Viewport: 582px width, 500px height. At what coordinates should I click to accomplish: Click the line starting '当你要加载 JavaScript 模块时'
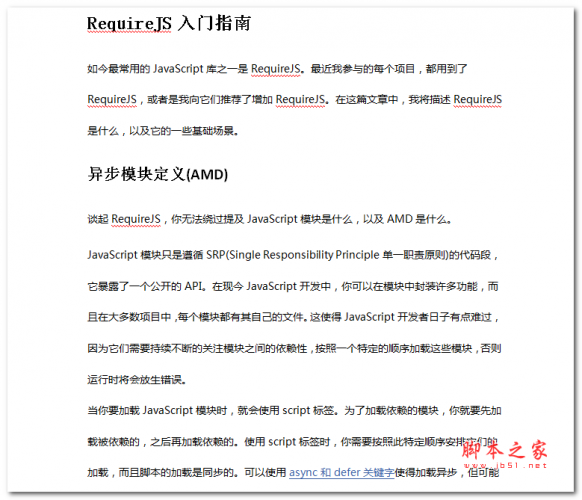[294, 411]
